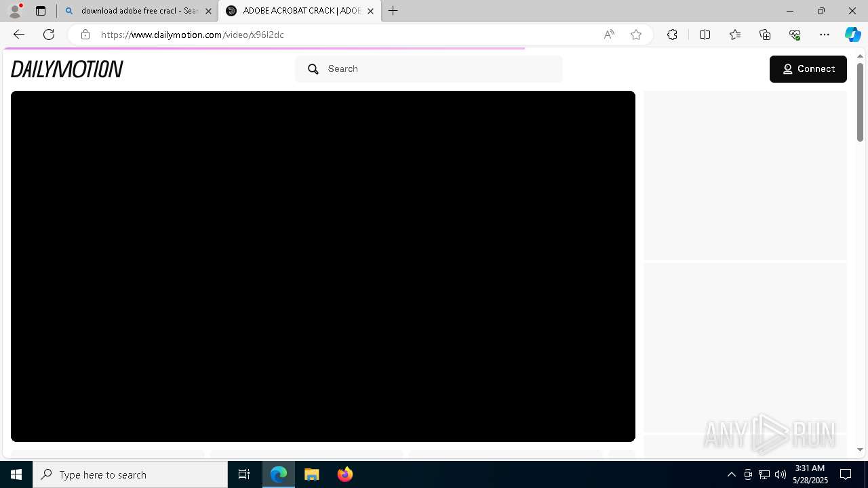Open Browser essentials heart icon
868x488 pixels.
(x=795, y=35)
